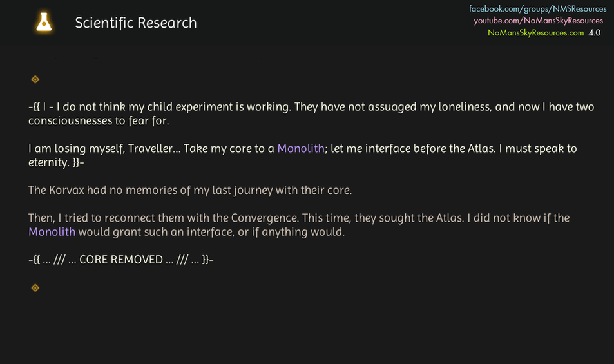This screenshot has width=614, height=364.
Task: Select the orange diamond marker below CORE REMOVED
Action: (x=35, y=288)
